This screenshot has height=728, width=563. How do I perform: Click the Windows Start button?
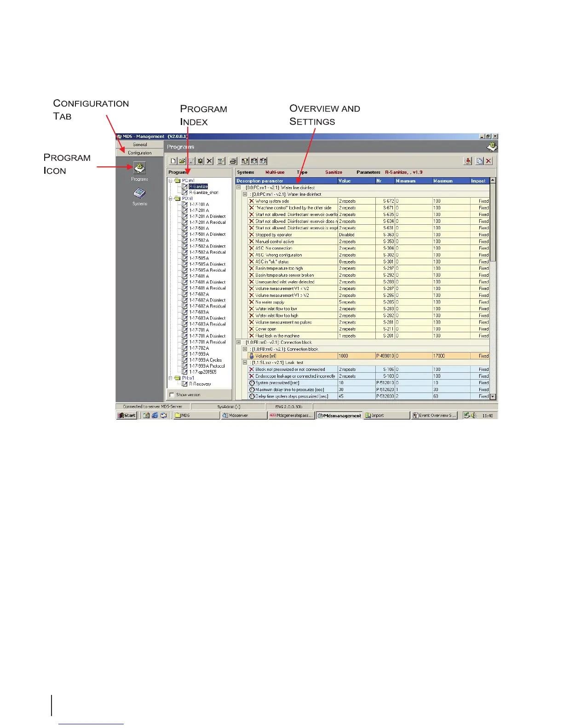pyautogui.click(x=127, y=415)
